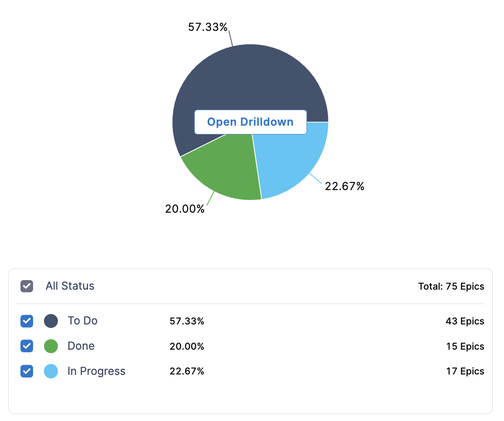Click the green Done color dot
The width and height of the screenshot is (504, 421).
pyautogui.click(x=51, y=346)
